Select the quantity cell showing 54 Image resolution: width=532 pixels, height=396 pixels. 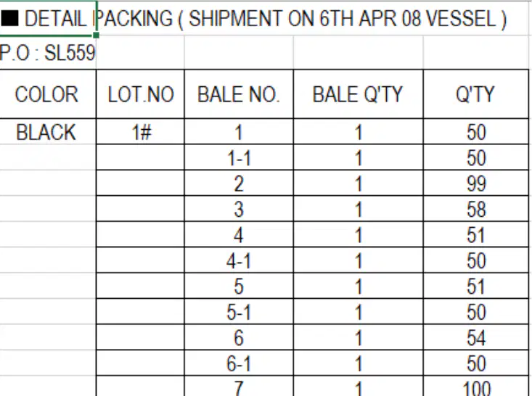click(x=476, y=337)
